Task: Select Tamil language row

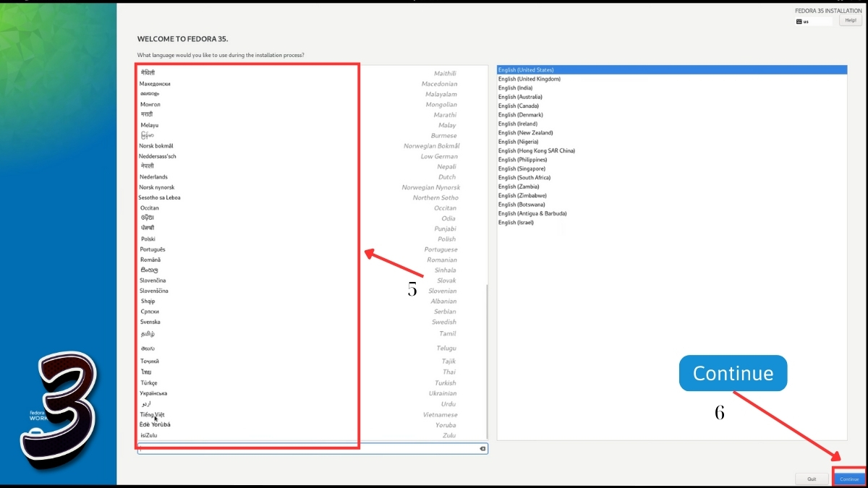Action: click(311, 334)
